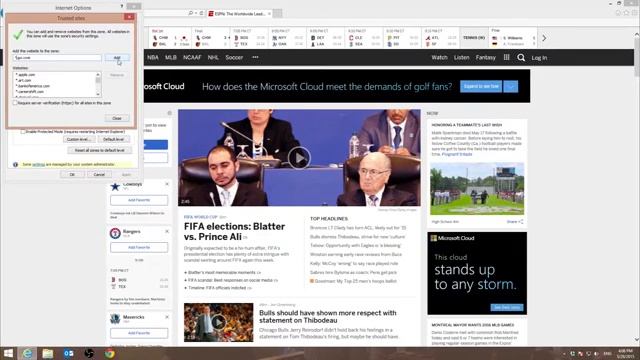Open the Watch menu item
The height and width of the screenshot is (360, 640).
(x=440, y=58)
